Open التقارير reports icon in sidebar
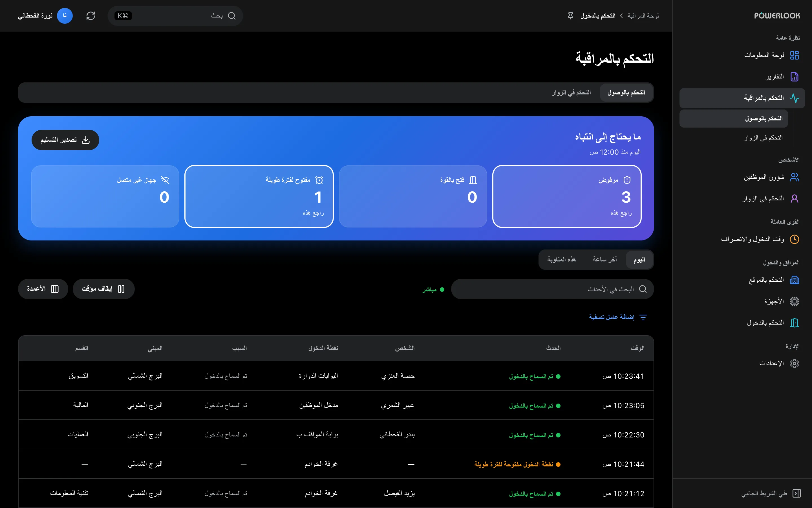Screen dimensions: 812x508 [794, 76]
